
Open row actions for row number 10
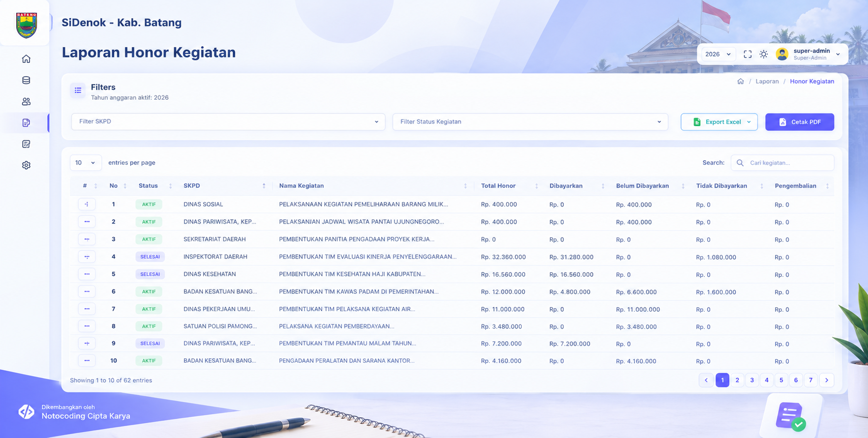coord(87,361)
